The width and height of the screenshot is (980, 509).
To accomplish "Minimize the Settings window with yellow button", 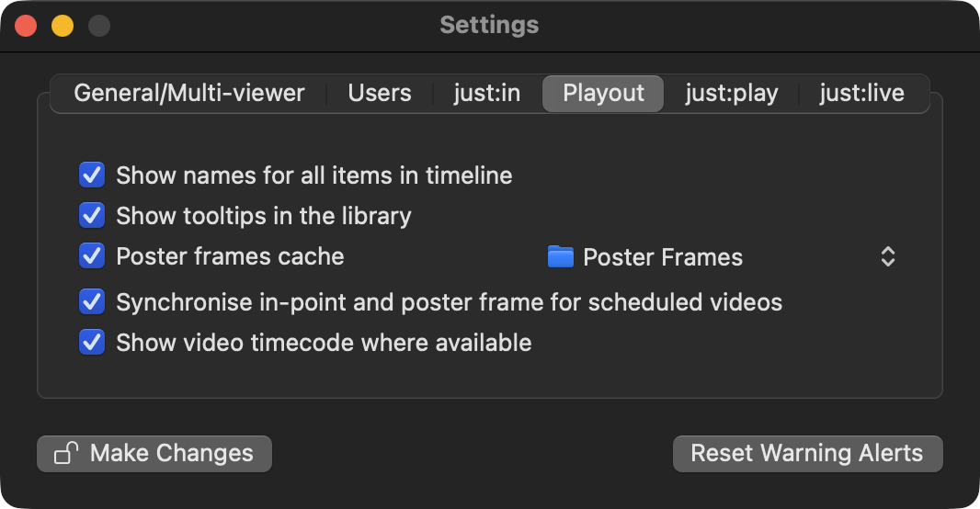I will (x=63, y=26).
